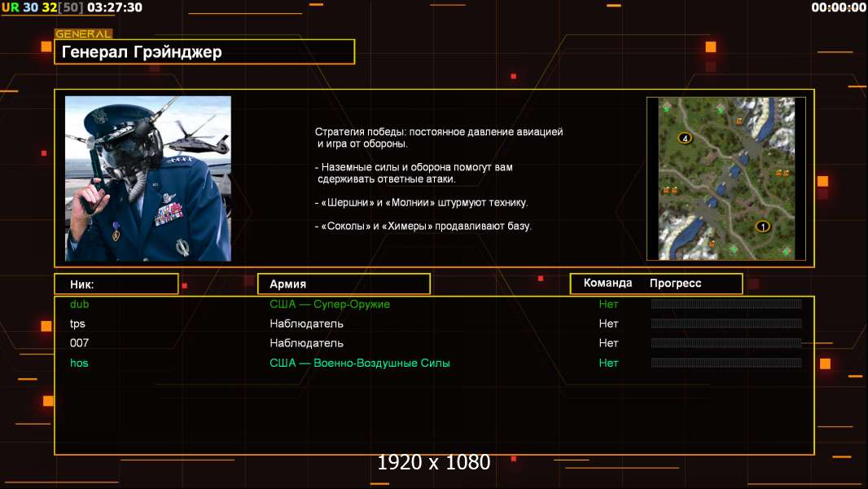Select player 'dub' in the list
Image resolution: width=868 pixels, height=489 pixels.
click(x=79, y=304)
